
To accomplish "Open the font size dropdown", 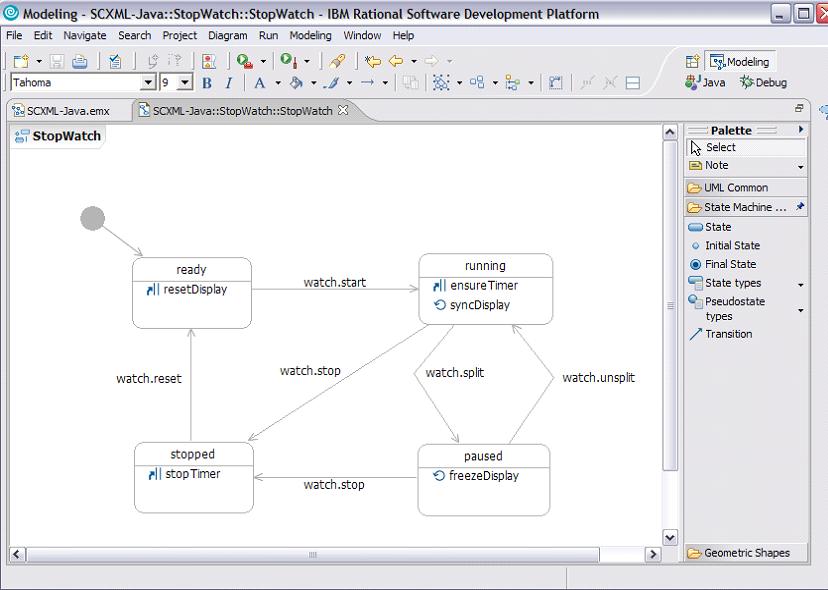I will point(185,83).
